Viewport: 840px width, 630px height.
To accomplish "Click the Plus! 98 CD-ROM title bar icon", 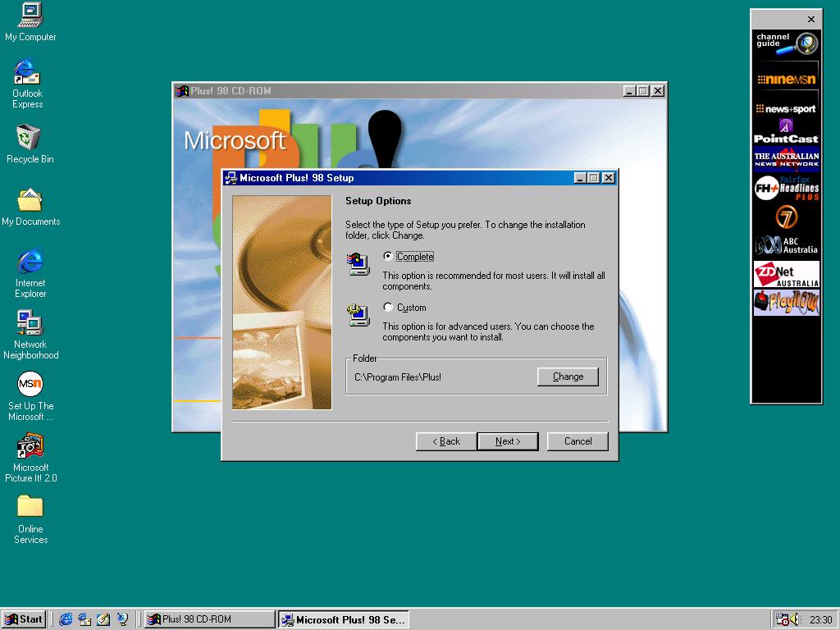I will [x=182, y=91].
